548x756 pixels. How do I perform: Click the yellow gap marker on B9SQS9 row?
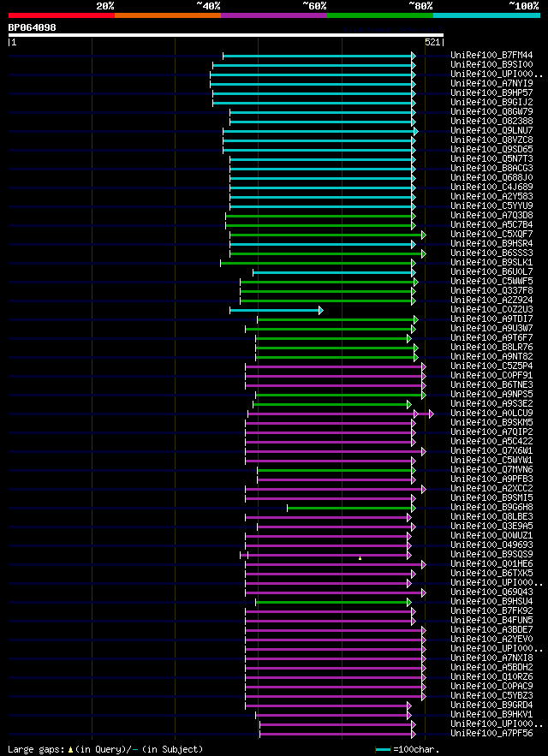coord(360,558)
